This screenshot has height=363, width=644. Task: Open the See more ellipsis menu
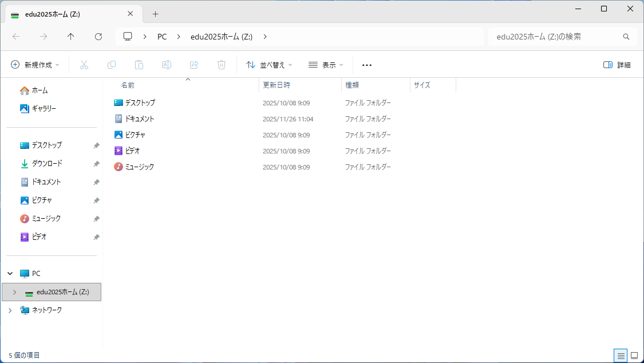click(367, 65)
